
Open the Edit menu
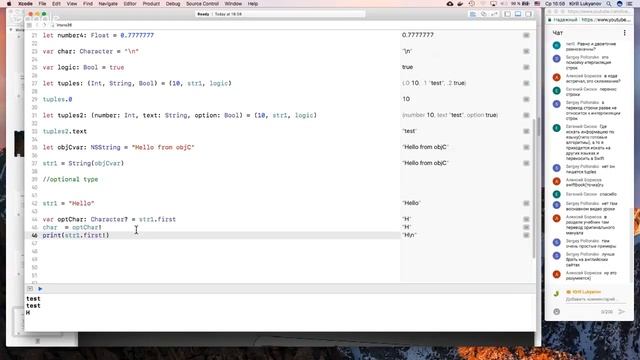coord(56,4)
